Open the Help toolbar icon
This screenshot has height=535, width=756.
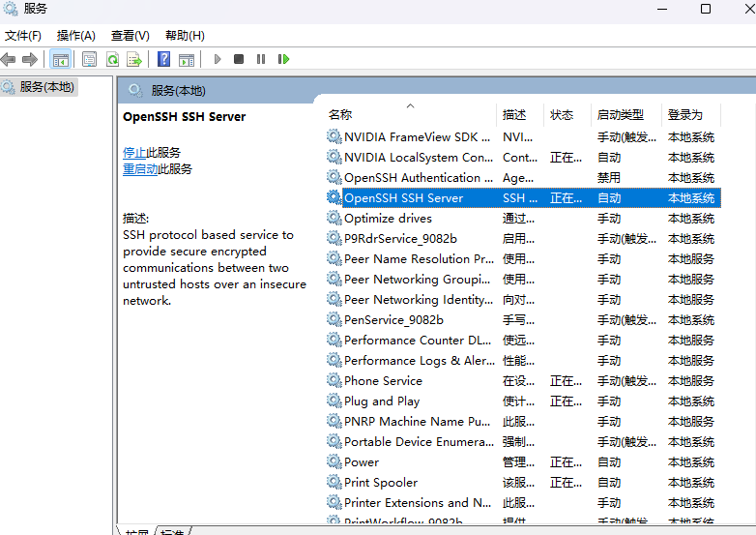[164, 59]
